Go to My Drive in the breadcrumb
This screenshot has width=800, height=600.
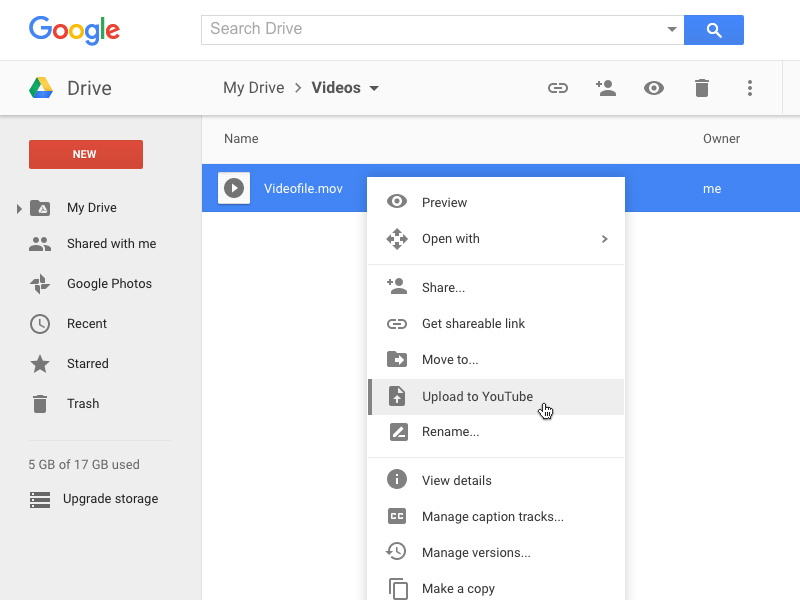254,88
